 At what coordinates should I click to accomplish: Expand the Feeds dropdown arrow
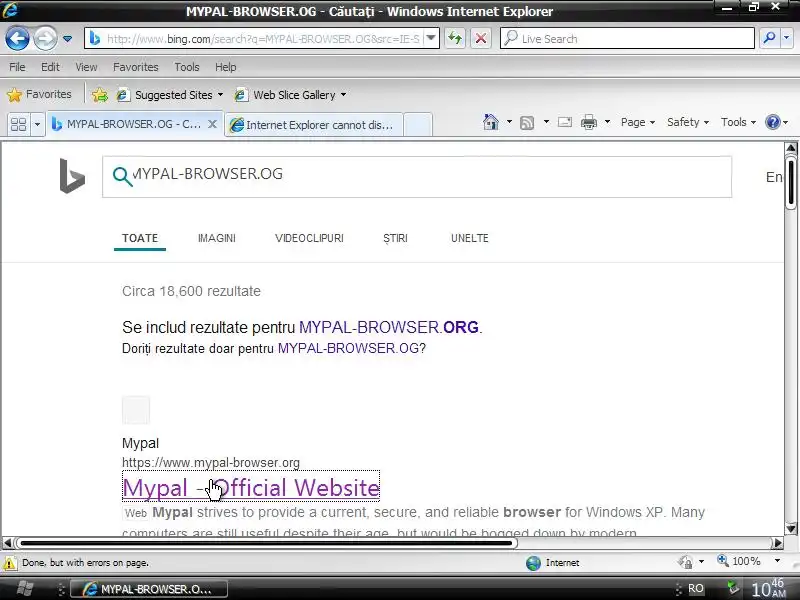click(546, 122)
